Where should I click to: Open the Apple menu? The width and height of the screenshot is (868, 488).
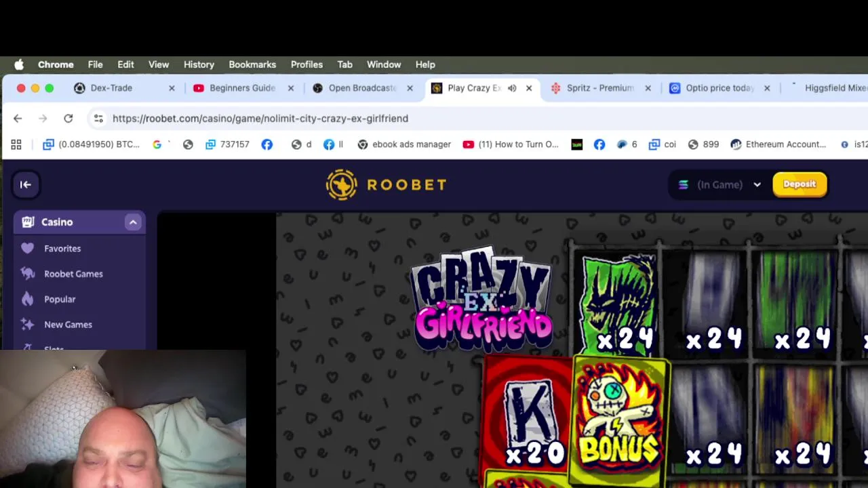click(19, 64)
